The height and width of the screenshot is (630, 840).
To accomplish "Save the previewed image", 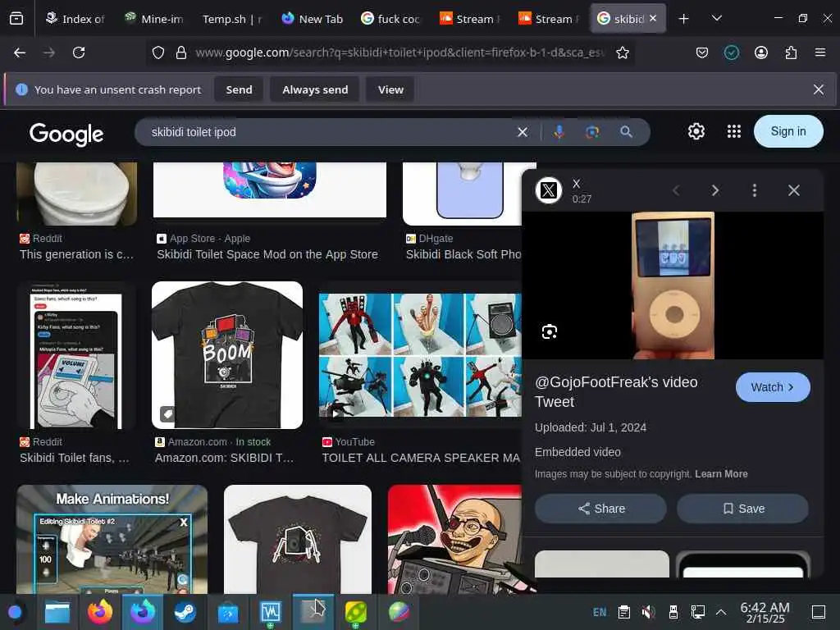I will click(742, 509).
